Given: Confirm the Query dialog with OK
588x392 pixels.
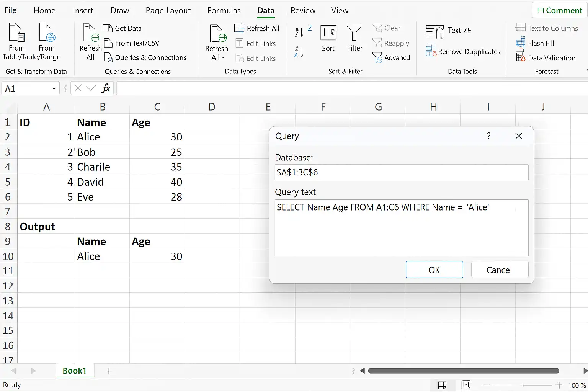Looking at the screenshot, I should pos(434,270).
